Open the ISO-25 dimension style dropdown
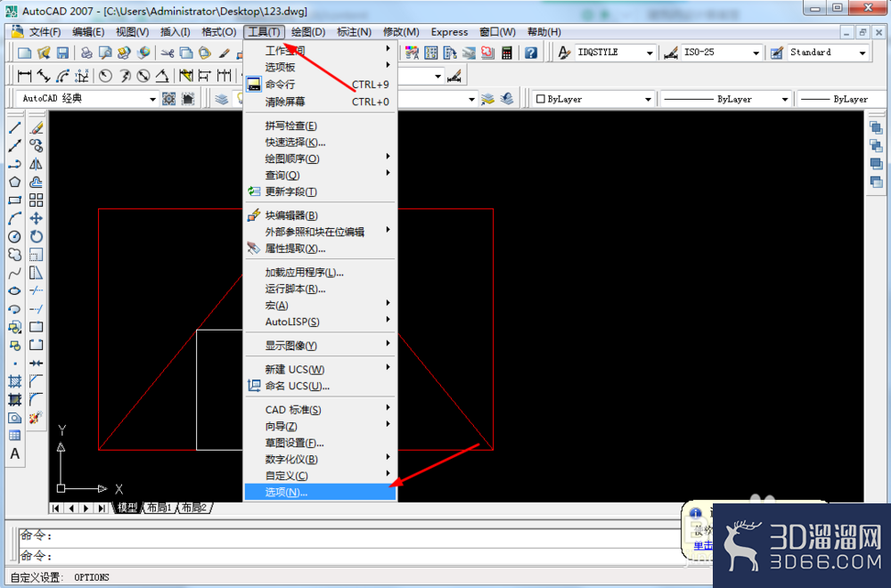 coord(756,53)
